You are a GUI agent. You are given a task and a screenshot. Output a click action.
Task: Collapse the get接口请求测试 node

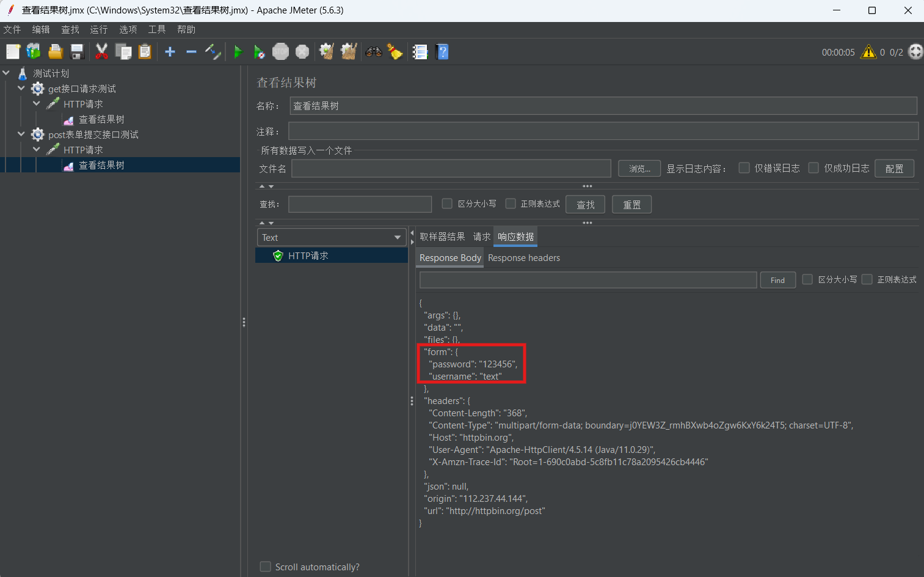coord(21,88)
